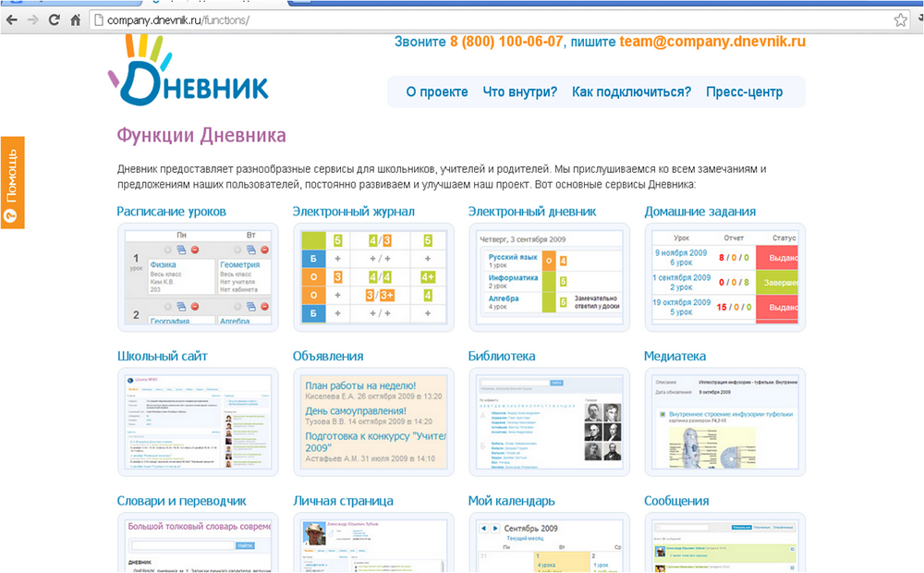Open the Библиотека heading link
The width and height of the screenshot is (924, 573).
tap(502, 356)
